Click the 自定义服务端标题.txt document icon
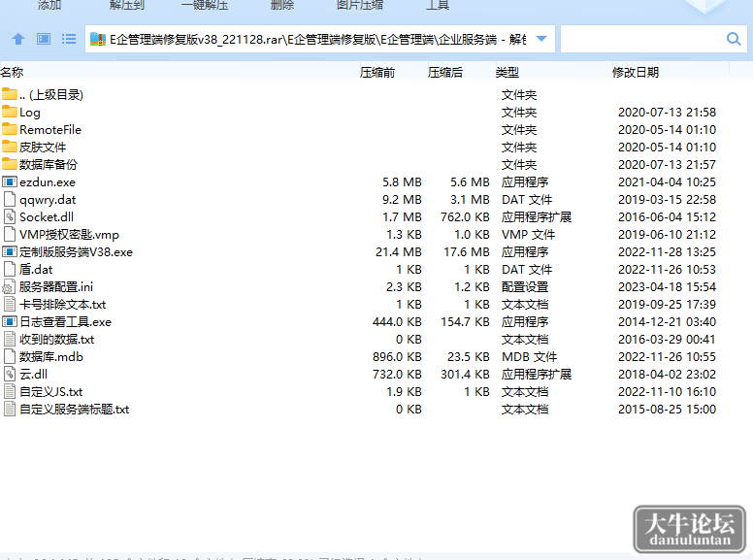The height and width of the screenshot is (560, 753). tap(10, 410)
